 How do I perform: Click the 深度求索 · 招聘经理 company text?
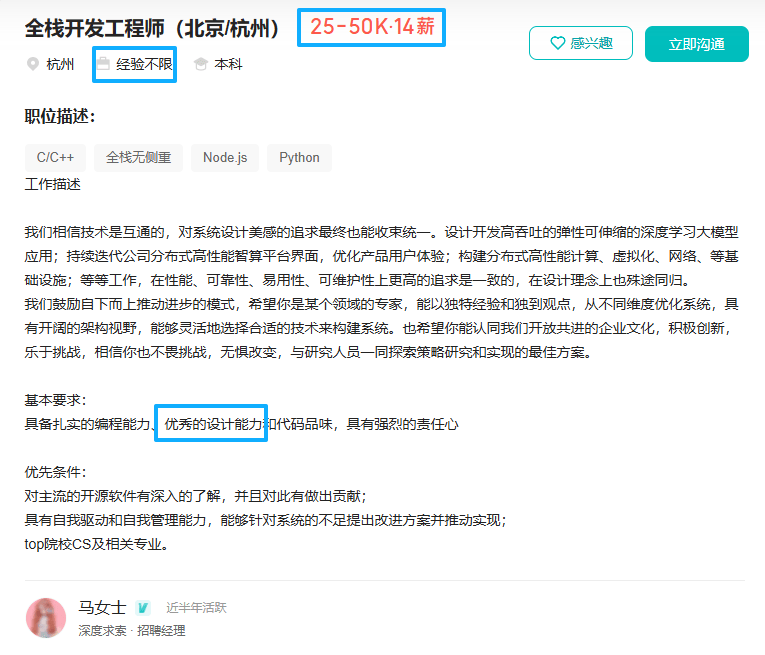click(x=132, y=631)
